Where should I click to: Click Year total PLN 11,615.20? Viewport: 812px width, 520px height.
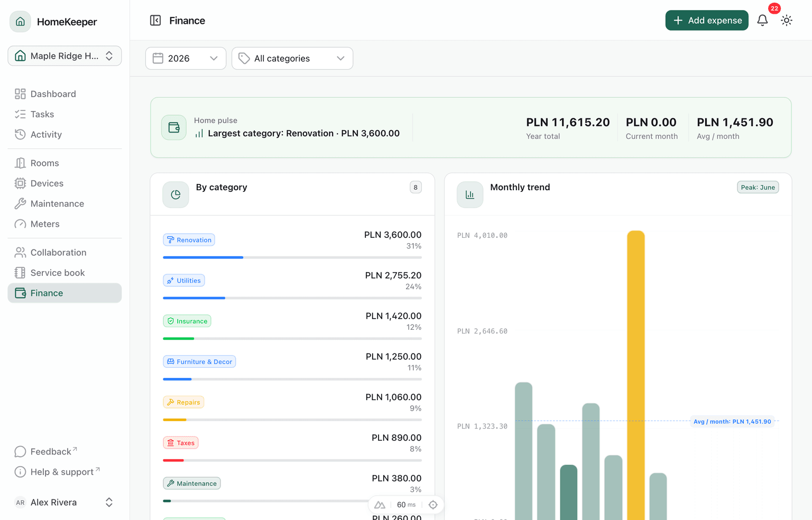568,128
